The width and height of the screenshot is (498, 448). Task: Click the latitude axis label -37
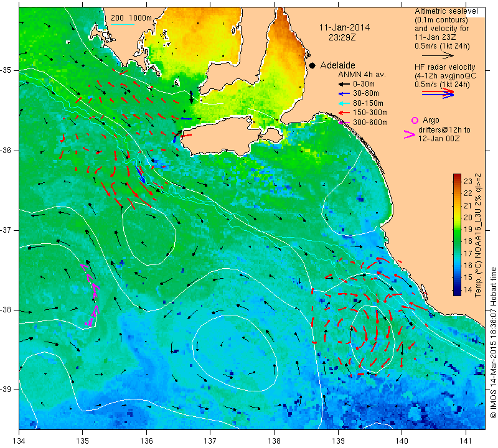point(6,230)
